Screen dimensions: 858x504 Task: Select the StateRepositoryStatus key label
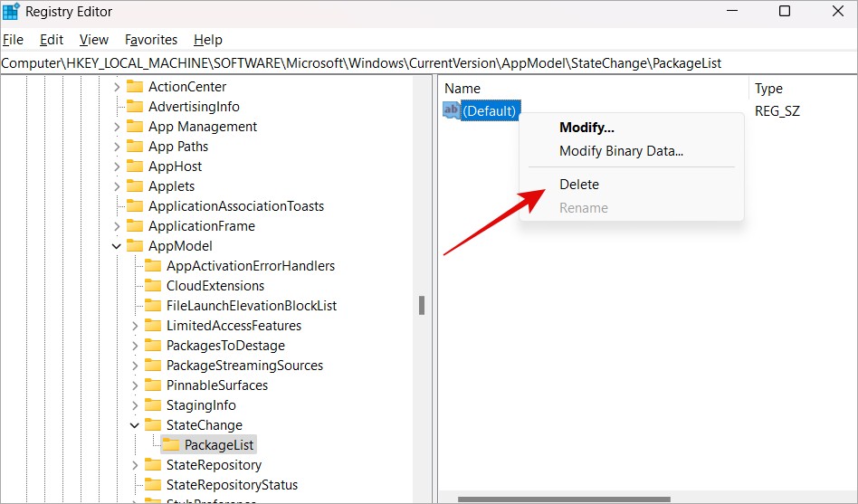[232, 485]
